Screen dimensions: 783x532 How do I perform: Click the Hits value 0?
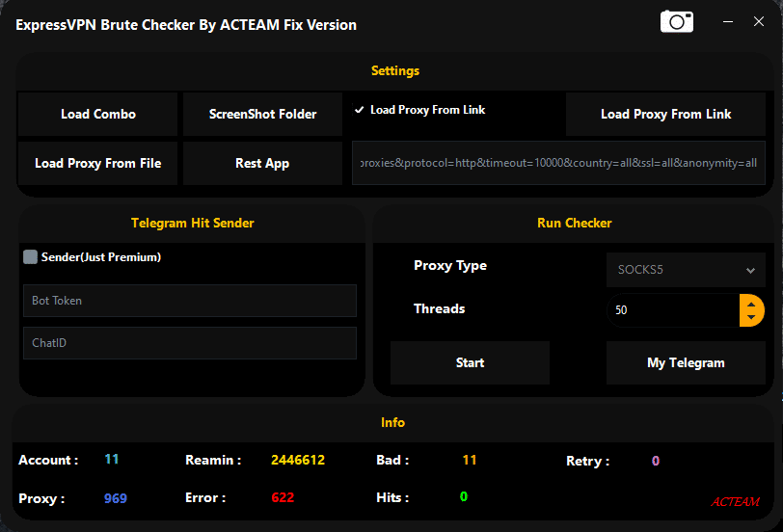tap(464, 496)
